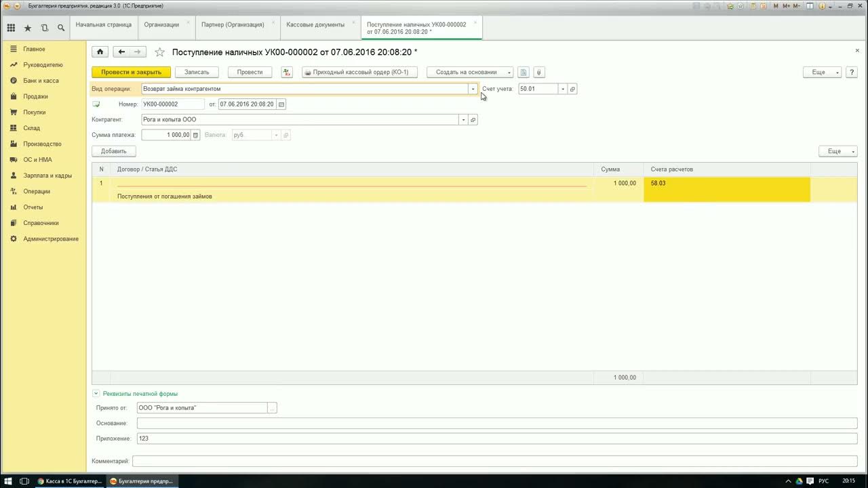Open the report icon next to Создать на основании
Screen dimensions: 868x488
pos(524,72)
